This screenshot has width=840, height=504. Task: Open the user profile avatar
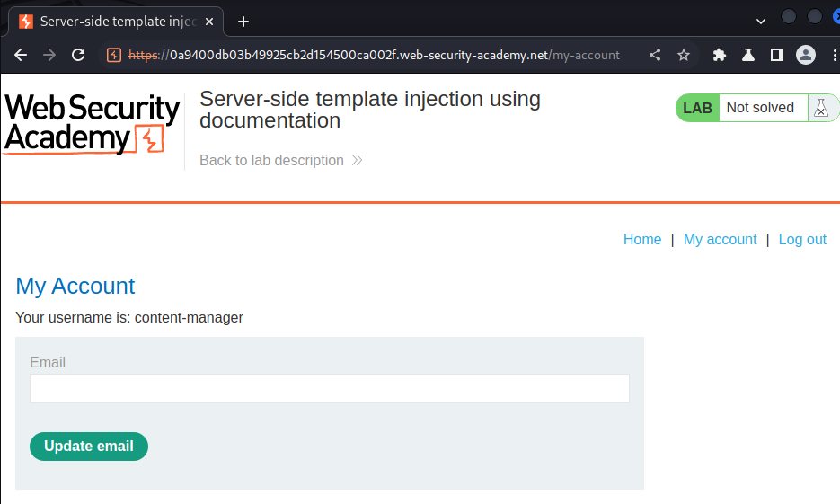tap(806, 55)
